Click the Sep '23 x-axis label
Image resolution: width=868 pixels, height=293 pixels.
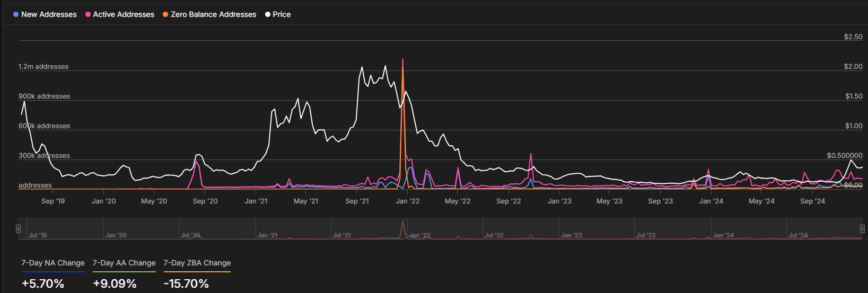[x=660, y=201]
